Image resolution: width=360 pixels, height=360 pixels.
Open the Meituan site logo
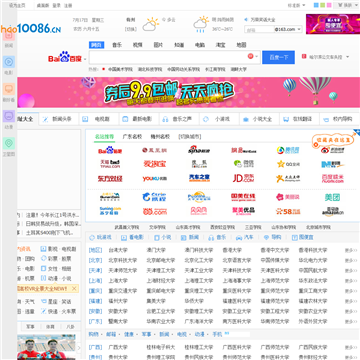pyautogui.click(x=332, y=197)
